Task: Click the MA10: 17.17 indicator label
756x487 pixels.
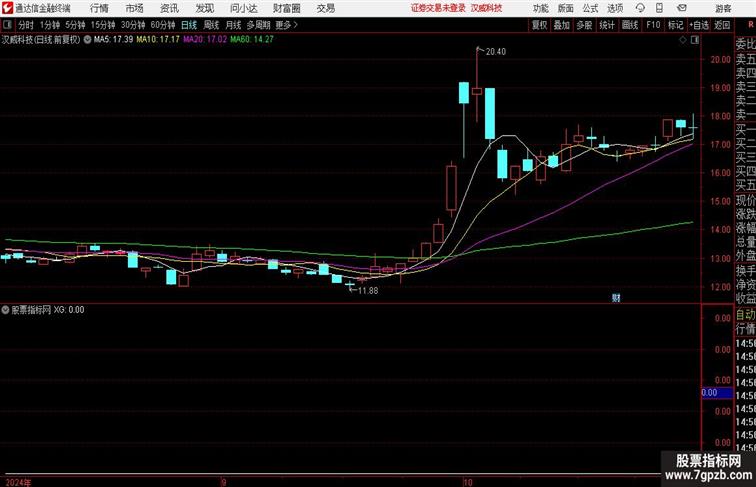Action: [158, 40]
